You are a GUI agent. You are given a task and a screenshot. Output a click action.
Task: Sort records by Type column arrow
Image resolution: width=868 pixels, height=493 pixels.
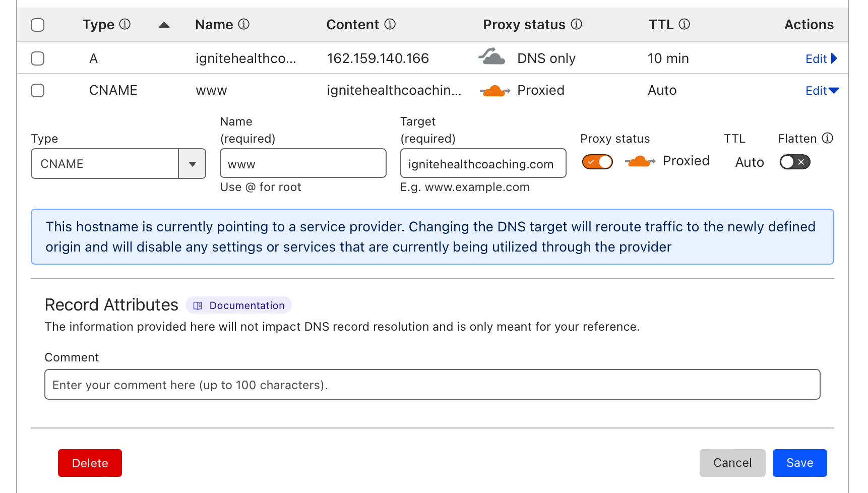click(164, 25)
